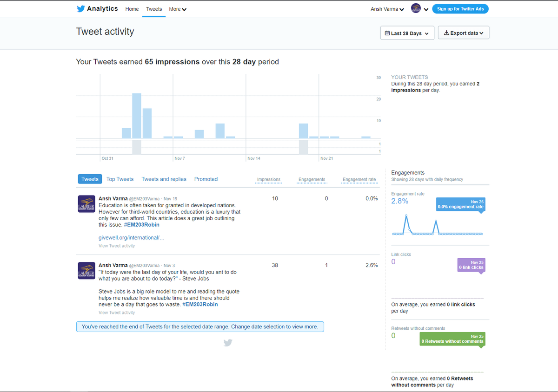This screenshot has height=392, width=558.
Task: Click the 38 impressions value for Nov 3 tweet
Action: (x=275, y=265)
